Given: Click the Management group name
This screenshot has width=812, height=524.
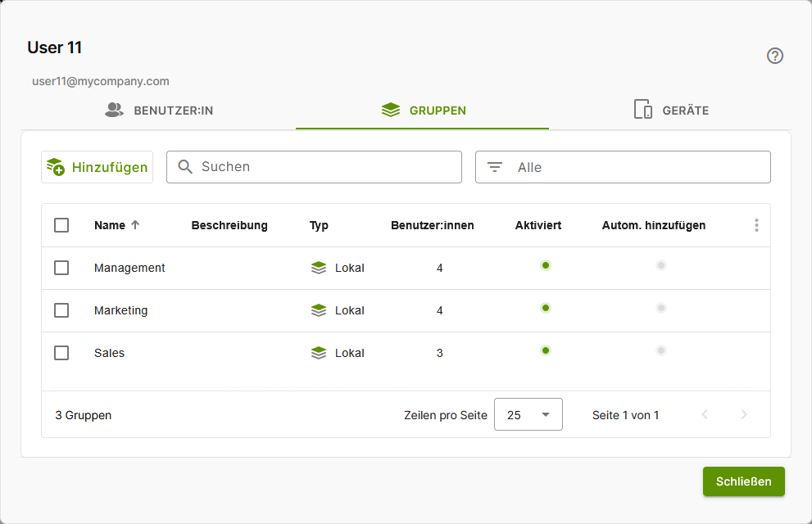Looking at the screenshot, I should pyautogui.click(x=129, y=268).
